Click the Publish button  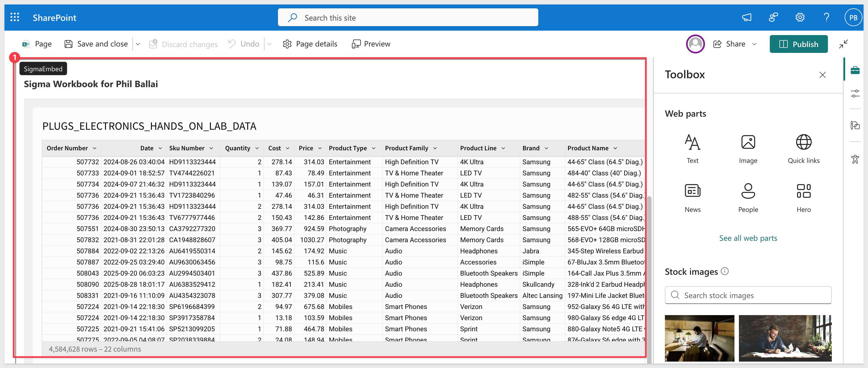tap(798, 44)
